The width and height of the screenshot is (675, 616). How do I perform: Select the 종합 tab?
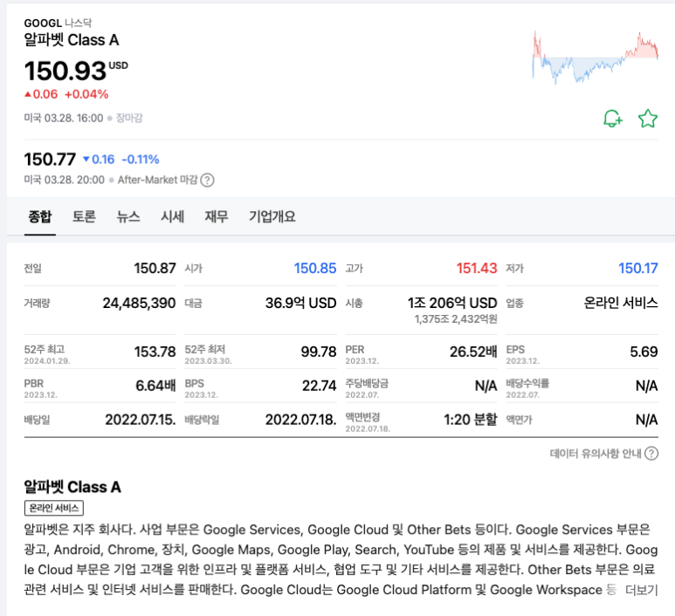[x=40, y=216]
